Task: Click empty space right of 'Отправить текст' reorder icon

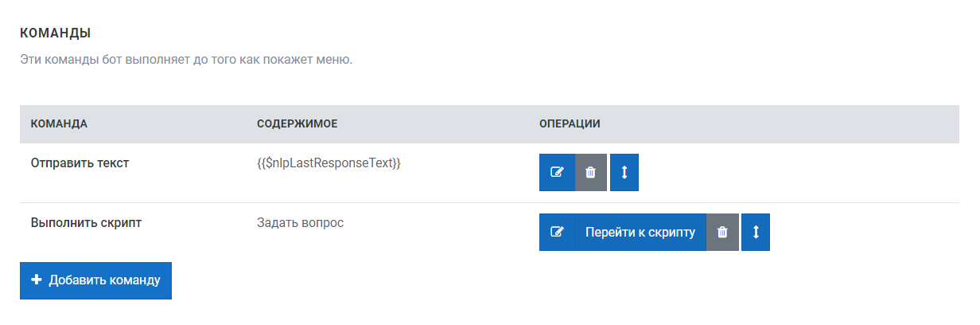Action: 795,173
